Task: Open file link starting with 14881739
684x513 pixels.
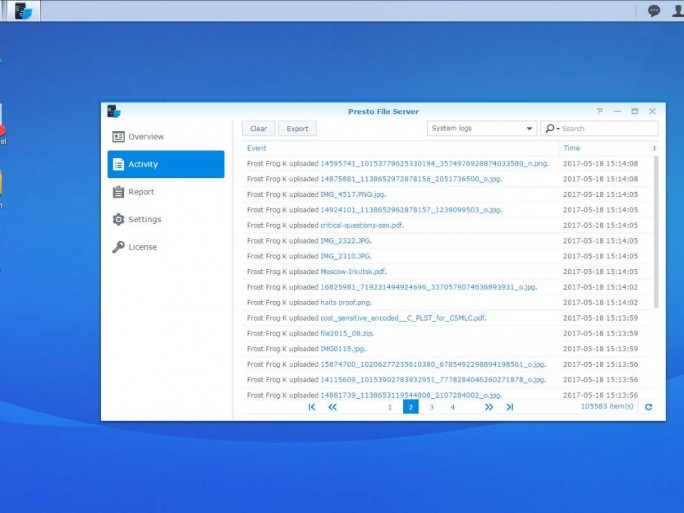Action: point(411,395)
